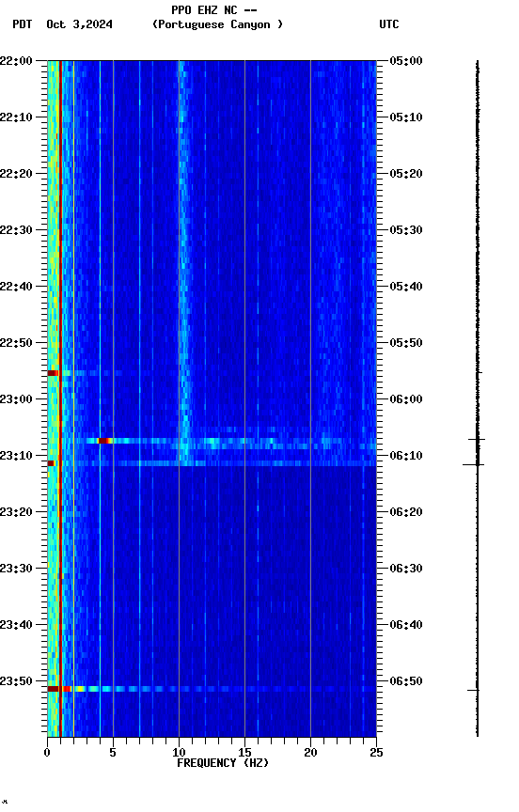Click the frequency axis tick label 10
Screen dimensions: 519x812
click(180, 753)
